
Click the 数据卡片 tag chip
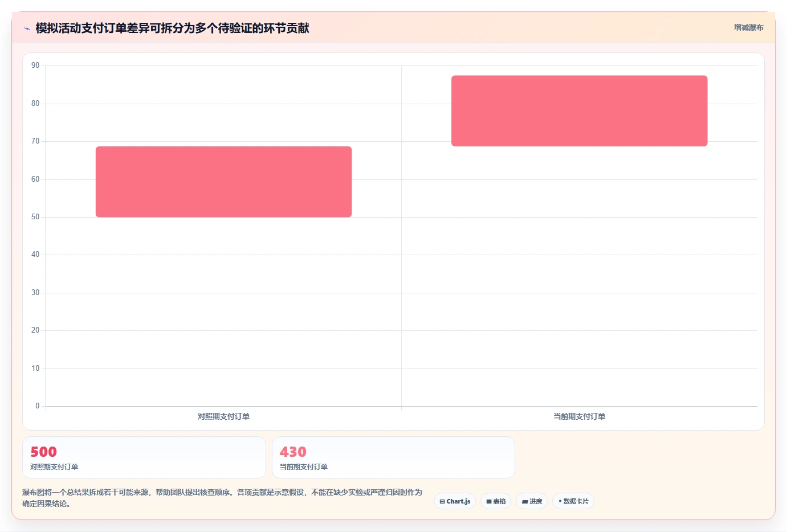coord(573,501)
